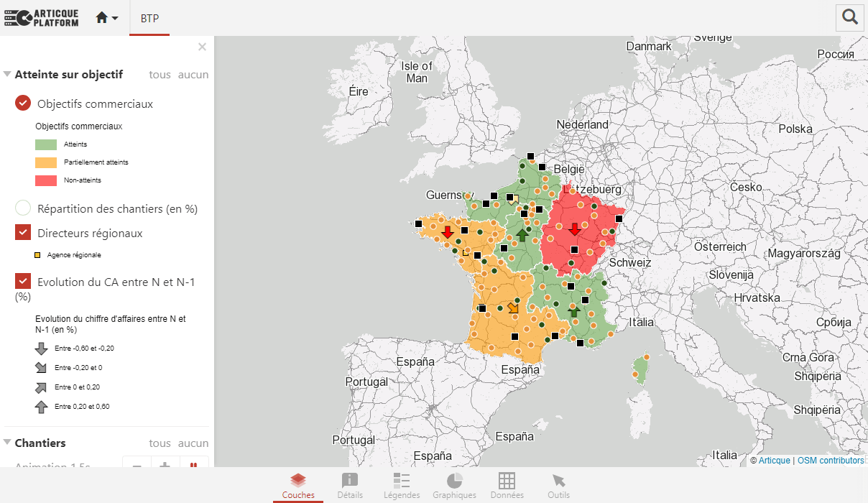Open the OSM contributors link
868x503 pixels.
pos(831,461)
